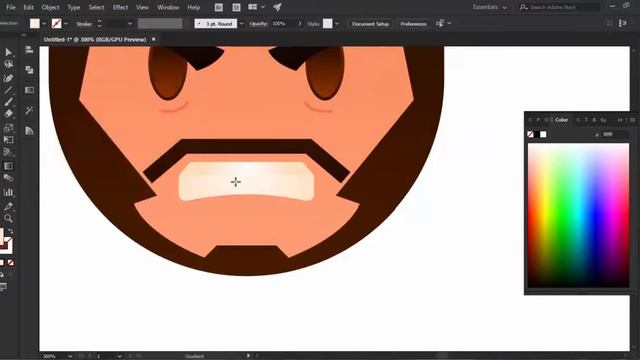Select the Rectangle tool in second column
640x360 pixels.
(x=29, y=90)
